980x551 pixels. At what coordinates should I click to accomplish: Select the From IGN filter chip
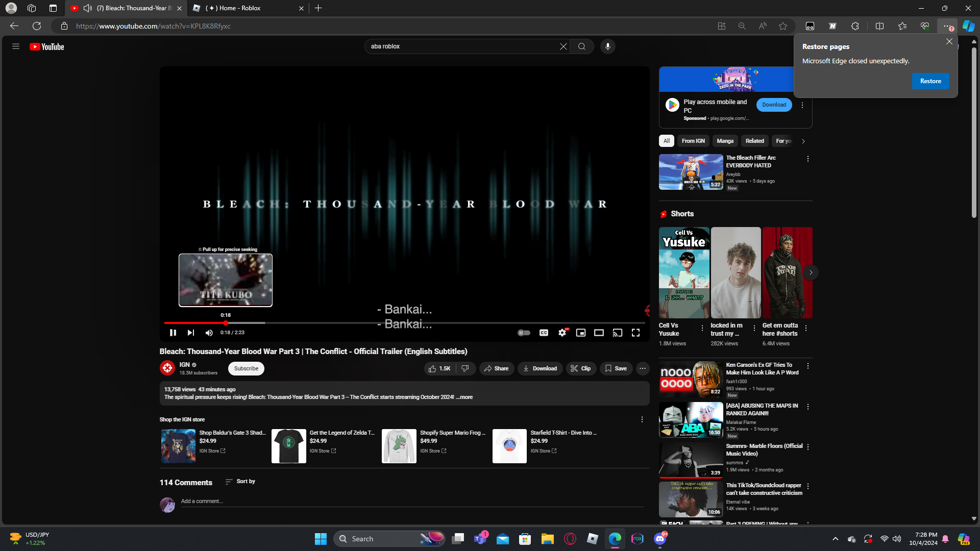pyautogui.click(x=693, y=141)
